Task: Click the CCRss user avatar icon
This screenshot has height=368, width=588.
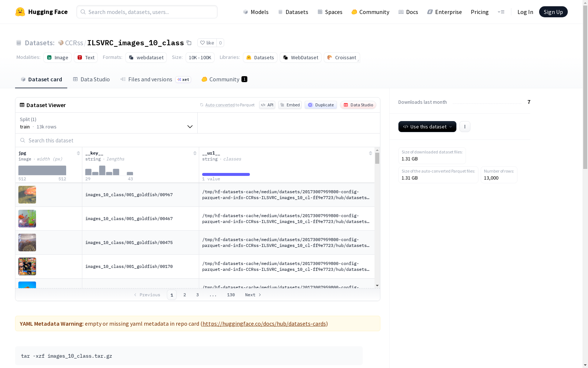Action: click(61, 43)
